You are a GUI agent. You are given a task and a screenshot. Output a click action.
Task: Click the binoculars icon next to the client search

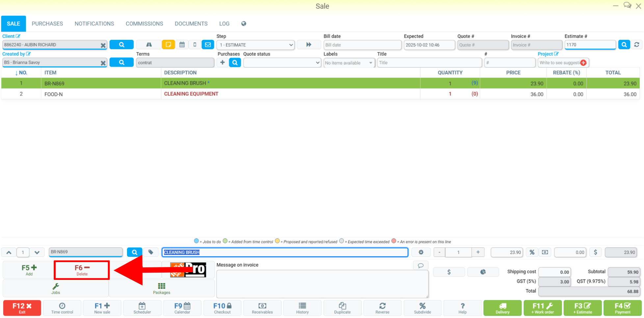pyautogui.click(x=149, y=45)
